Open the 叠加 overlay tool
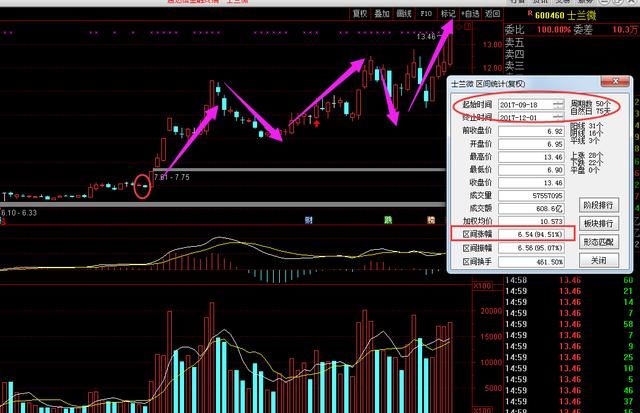This screenshot has width=640, height=413. click(382, 14)
